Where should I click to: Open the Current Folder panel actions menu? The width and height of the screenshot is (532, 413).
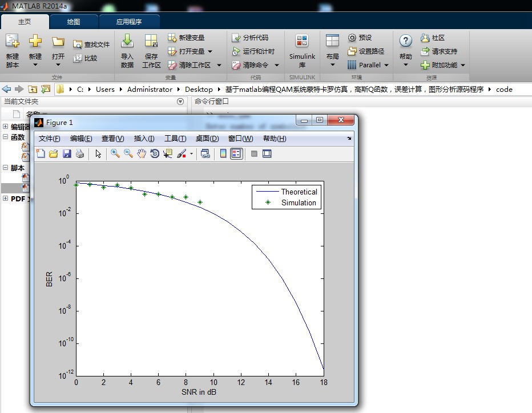click(180, 102)
